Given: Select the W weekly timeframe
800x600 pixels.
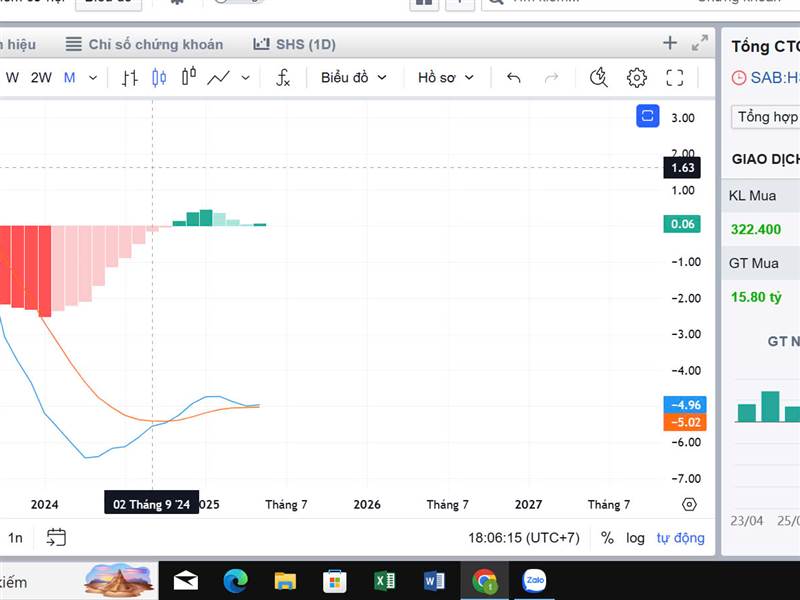Looking at the screenshot, I should [12, 78].
